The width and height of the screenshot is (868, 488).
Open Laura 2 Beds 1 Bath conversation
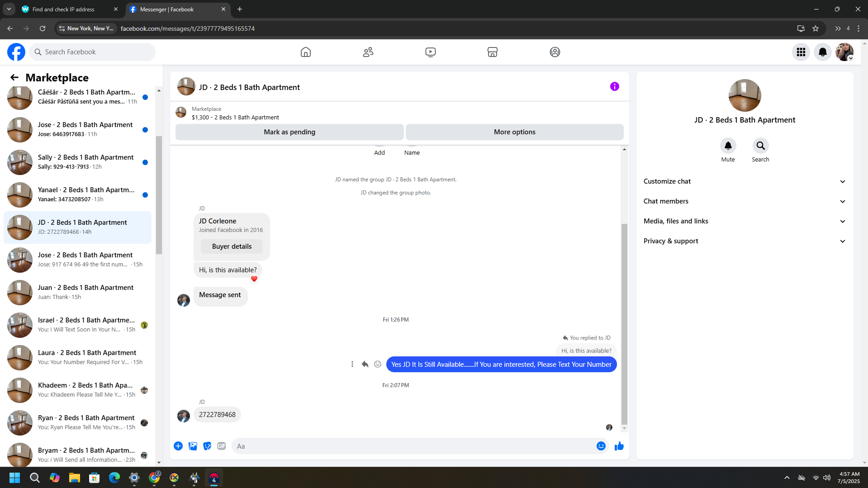coord(78,357)
